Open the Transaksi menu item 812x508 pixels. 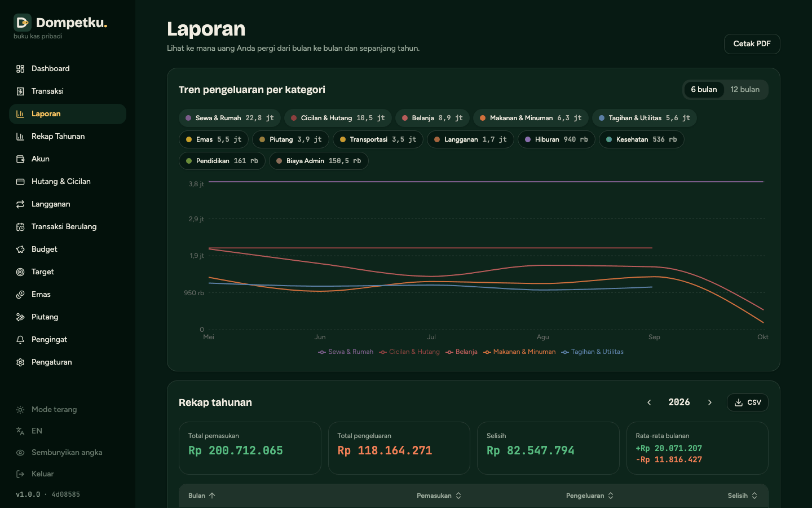(68, 91)
